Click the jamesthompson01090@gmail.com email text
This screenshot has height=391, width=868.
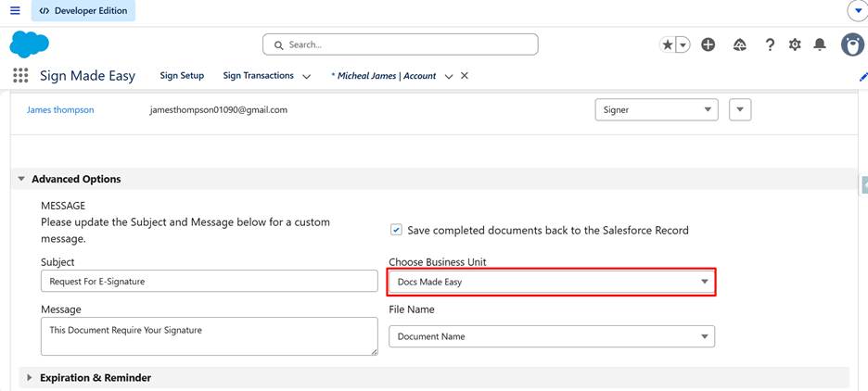[218, 109]
